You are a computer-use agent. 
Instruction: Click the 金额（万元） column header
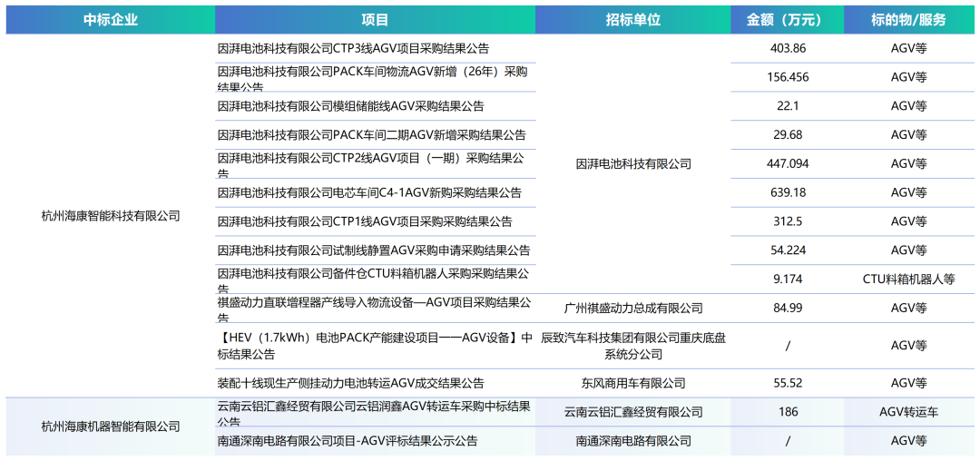point(788,20)
